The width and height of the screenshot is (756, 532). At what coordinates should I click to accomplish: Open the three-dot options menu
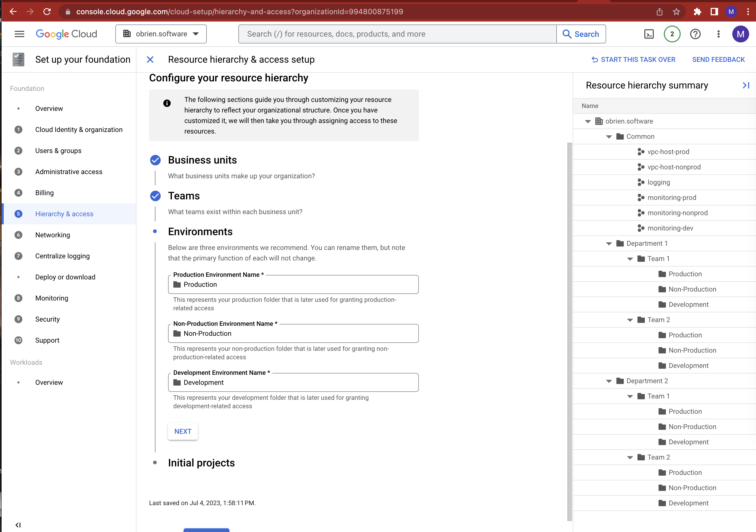[x=719, y=34]
